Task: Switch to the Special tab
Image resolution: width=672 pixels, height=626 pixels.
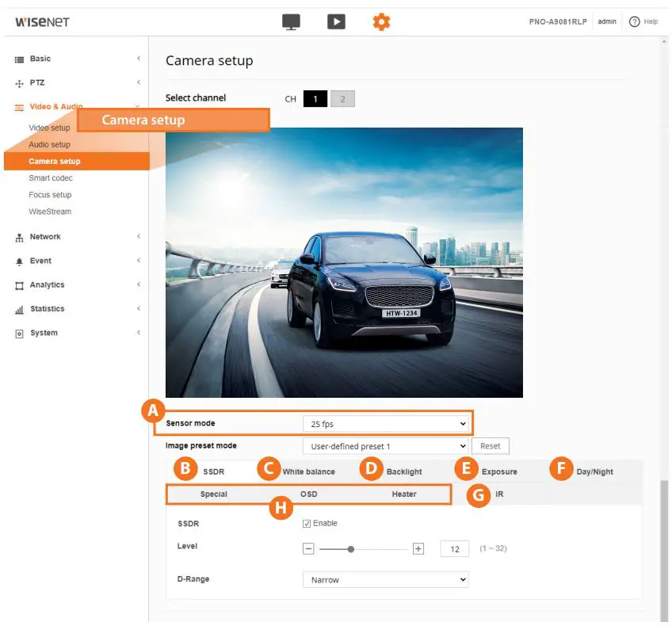Action: [x=213, y=494]
